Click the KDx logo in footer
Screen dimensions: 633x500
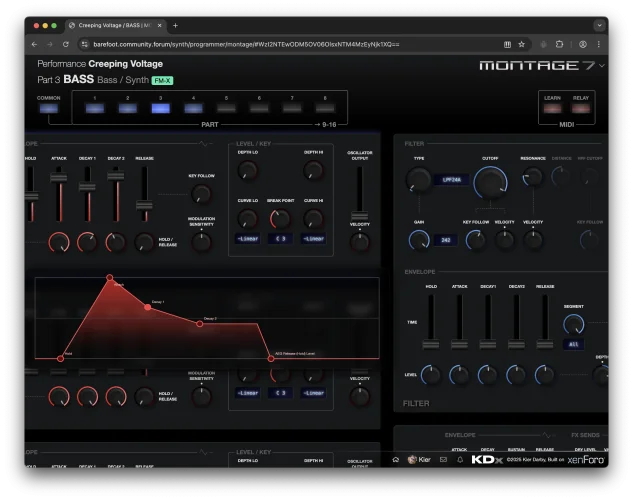click(x=487, y=460)
